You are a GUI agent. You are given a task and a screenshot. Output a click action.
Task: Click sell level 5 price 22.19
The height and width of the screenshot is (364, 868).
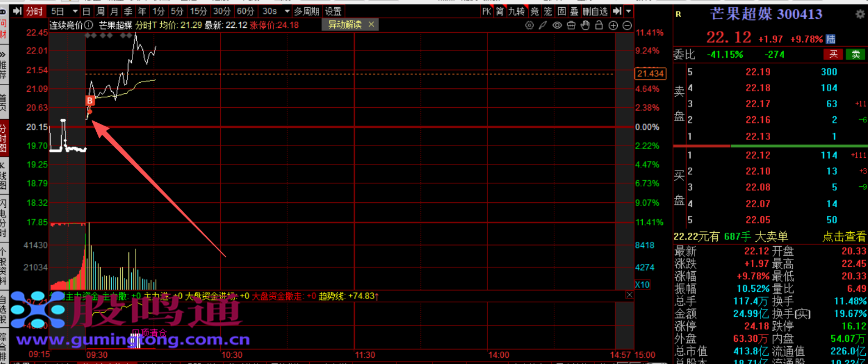[x=758, y=72]
